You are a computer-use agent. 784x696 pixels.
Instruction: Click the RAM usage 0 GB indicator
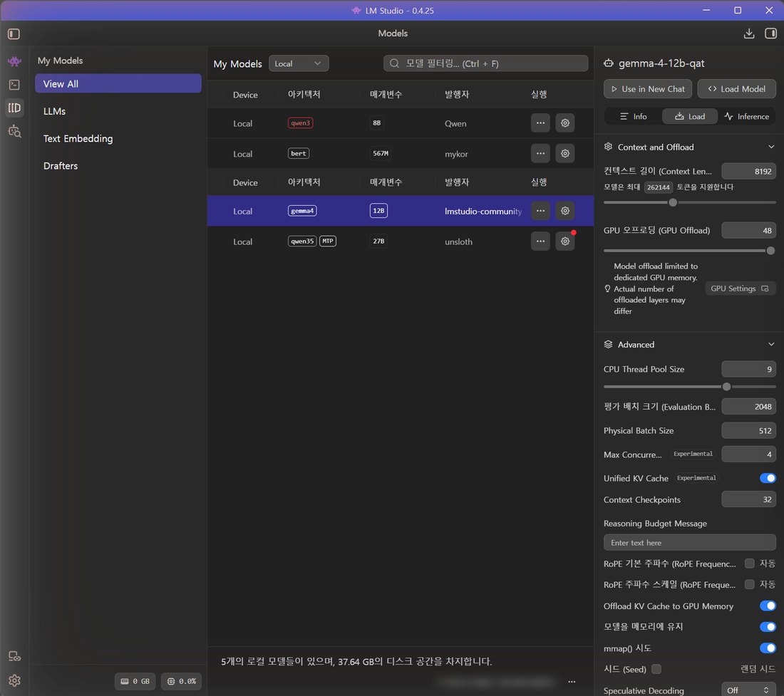(x=135, y=681)
